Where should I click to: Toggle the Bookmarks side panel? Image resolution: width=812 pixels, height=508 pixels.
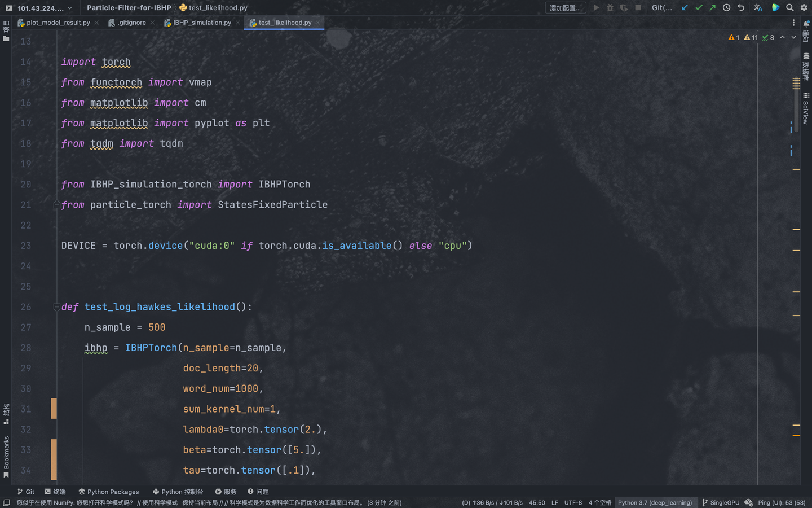(x=6, y=457)
